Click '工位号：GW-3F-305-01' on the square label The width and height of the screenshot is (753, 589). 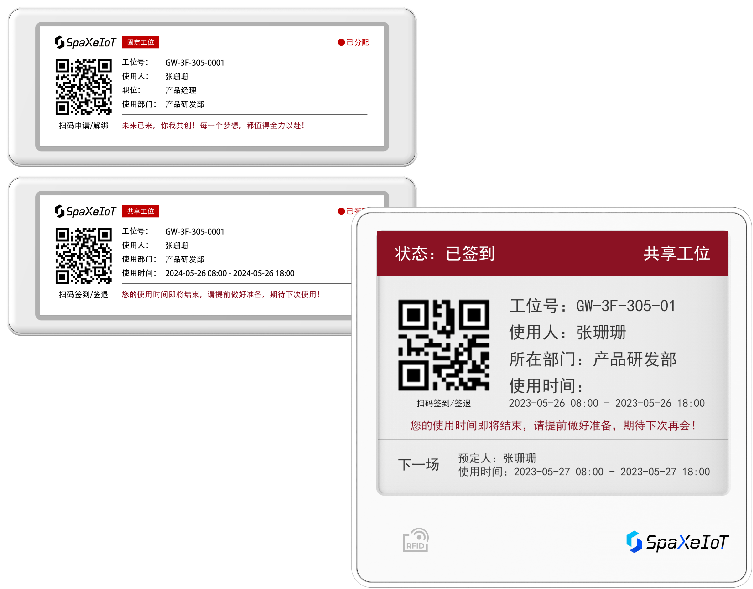click(593, 306)
